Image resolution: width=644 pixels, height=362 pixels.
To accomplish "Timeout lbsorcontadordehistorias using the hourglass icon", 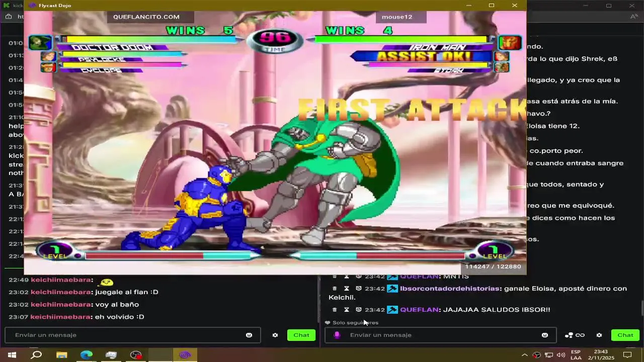I will (346, 289).
